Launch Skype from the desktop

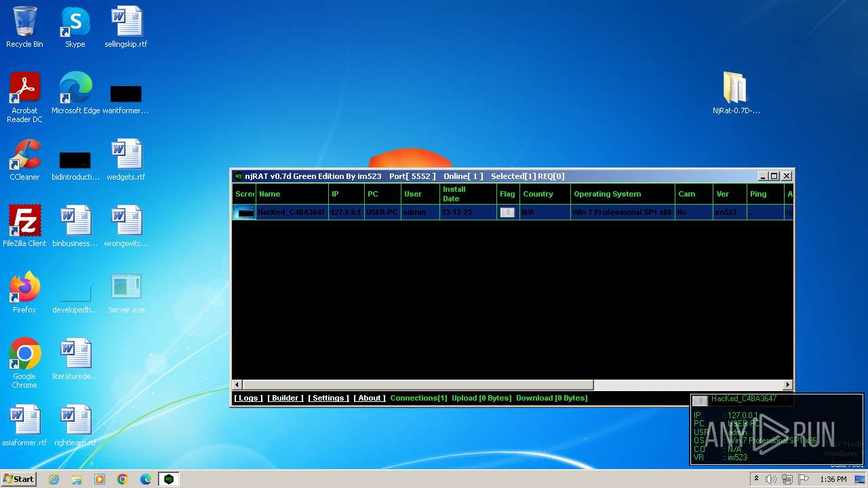75,27
